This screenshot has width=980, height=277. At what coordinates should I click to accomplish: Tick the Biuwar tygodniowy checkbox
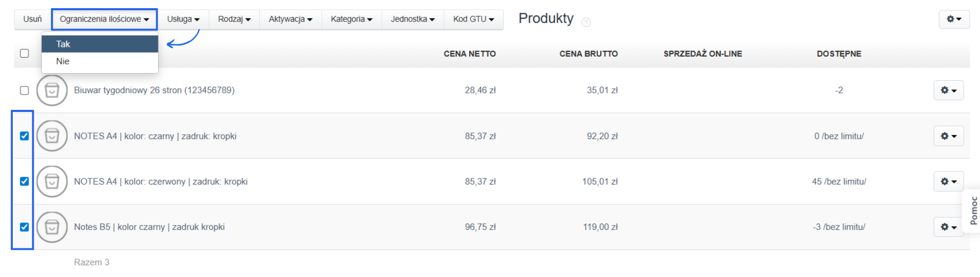tap(24, 90)
